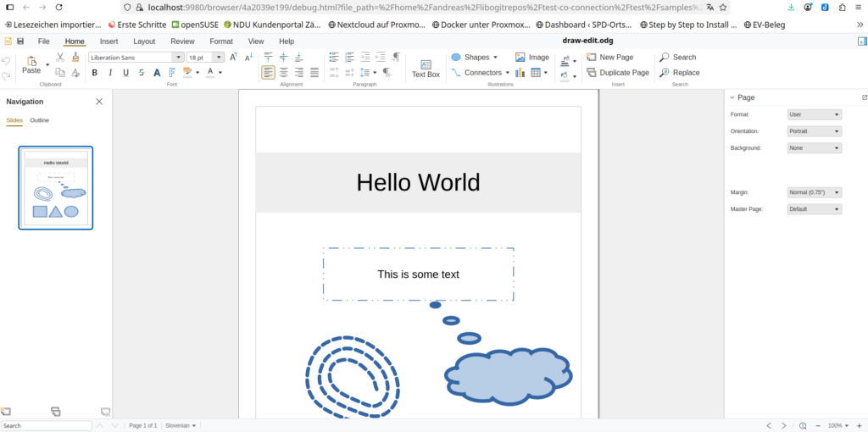Toggle Underline formatting
Viewport: 868px width, 432px height.
(x=125, y=73)
